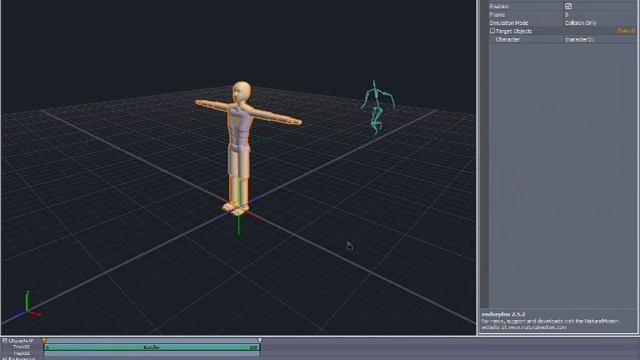This screenshot has width=640, height=360.
Task: Select the second track label under Character
Action: (22, 353)
